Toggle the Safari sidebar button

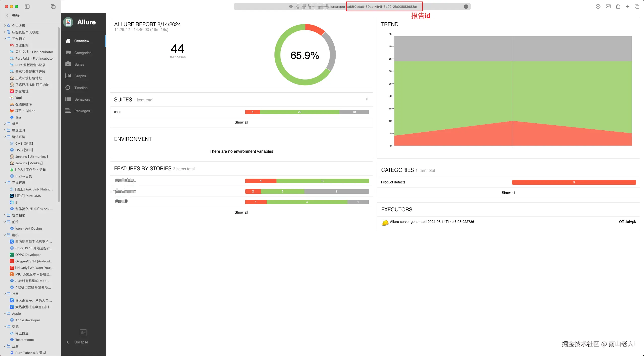tap(27, 7)
